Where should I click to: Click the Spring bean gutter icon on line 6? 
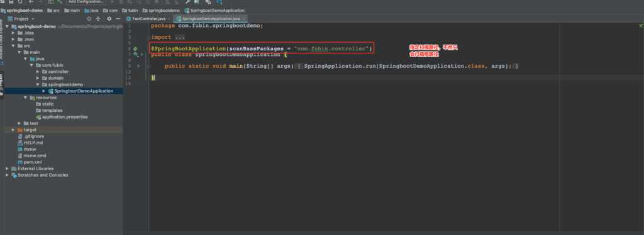click(x=136, y=49)
